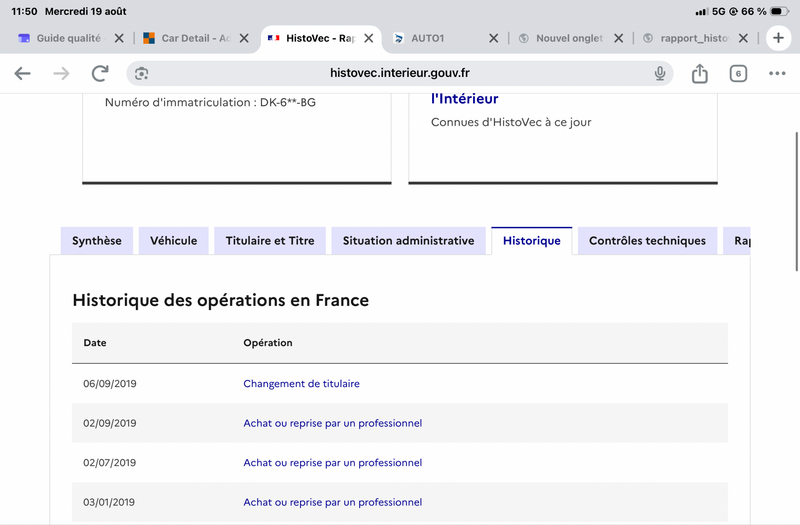
Task: Go back to the previous page
Action: pyautogui.click(x=22, y=73)
